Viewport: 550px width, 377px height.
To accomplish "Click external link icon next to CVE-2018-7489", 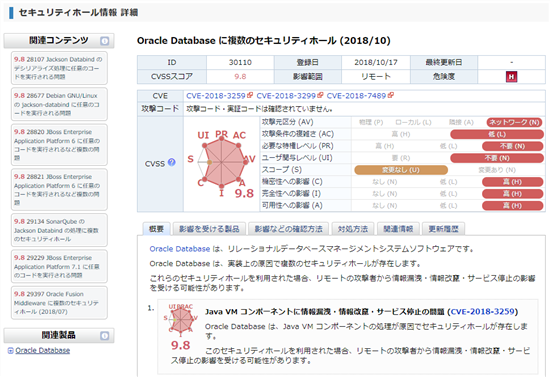I will [x=391, y=95].
